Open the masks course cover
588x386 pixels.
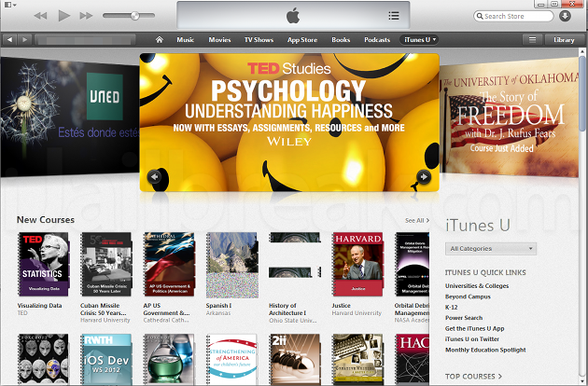[44, 359]
